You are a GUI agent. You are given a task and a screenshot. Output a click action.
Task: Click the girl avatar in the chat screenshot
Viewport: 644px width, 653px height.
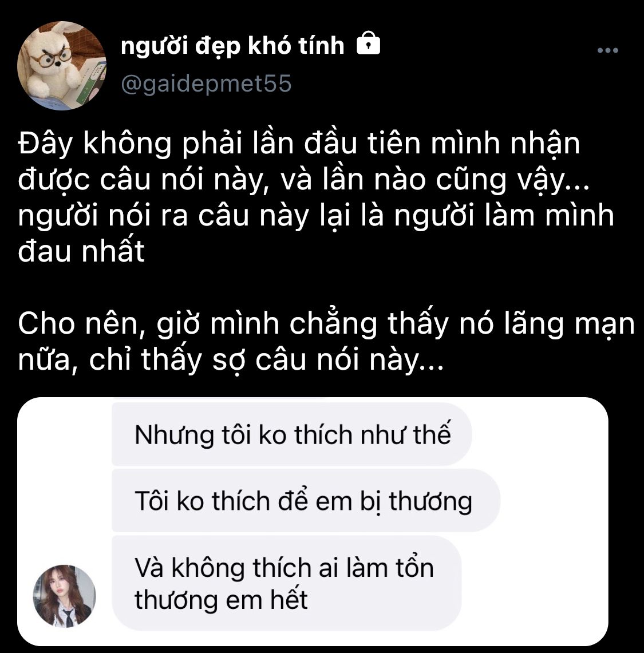[x=64, y=596]
